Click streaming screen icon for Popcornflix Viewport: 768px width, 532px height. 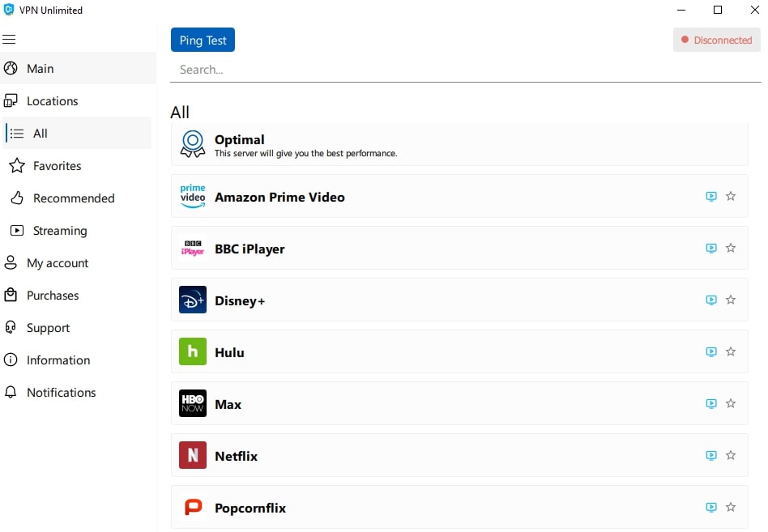tap(711, 508)
